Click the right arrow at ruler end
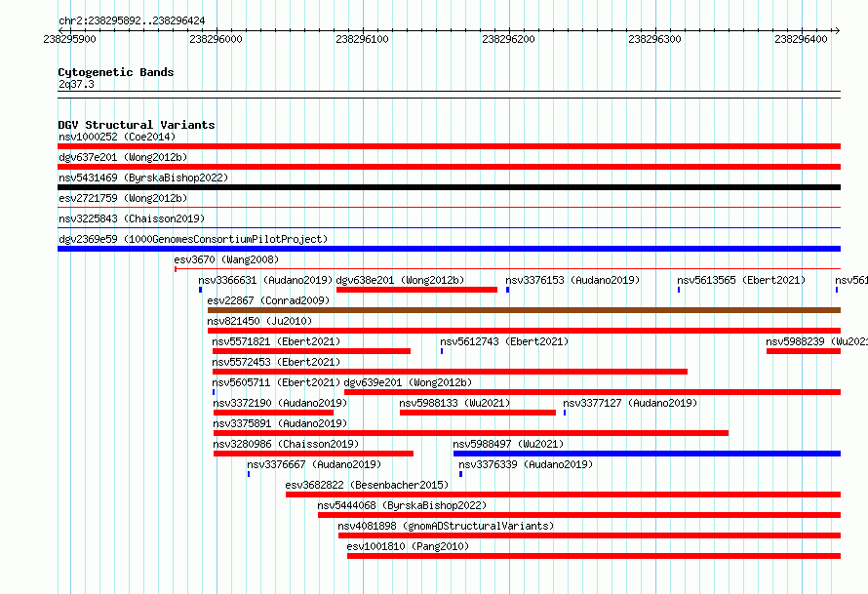This screenshot has width=868, height=594. tap(838, 30)
